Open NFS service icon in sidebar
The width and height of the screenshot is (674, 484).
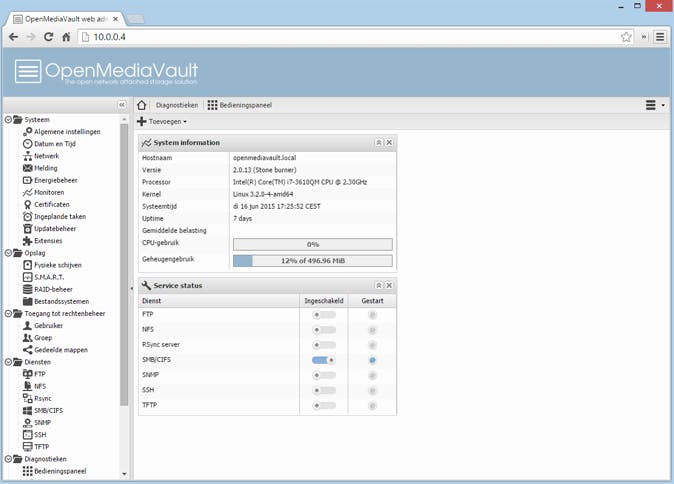click(x=28, y=386)
